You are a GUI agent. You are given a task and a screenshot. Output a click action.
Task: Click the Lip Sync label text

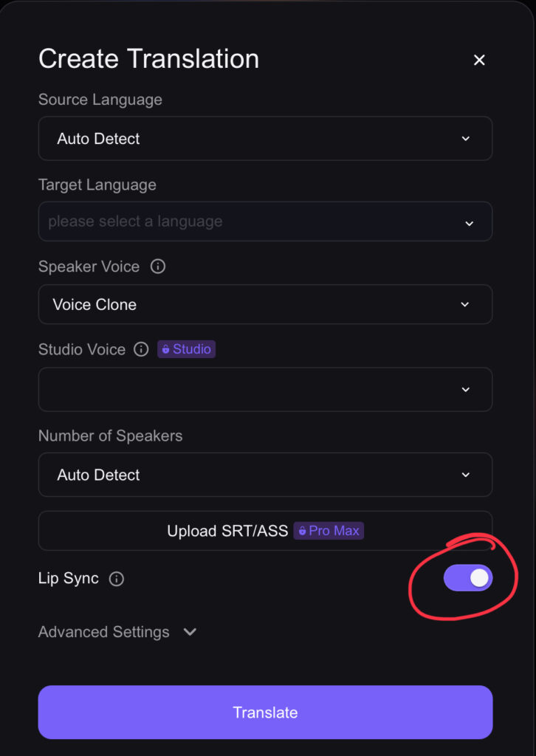[x=68, y=579]
